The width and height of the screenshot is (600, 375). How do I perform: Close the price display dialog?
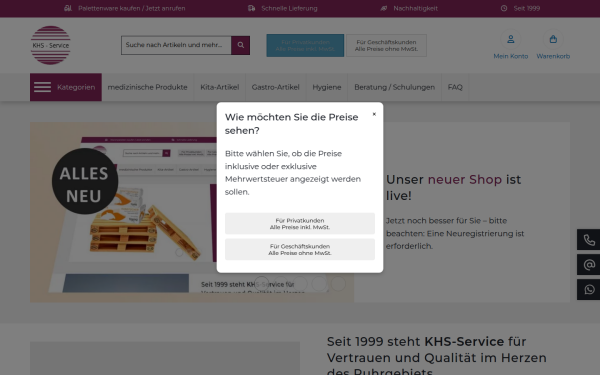click(x=374, y=114)
